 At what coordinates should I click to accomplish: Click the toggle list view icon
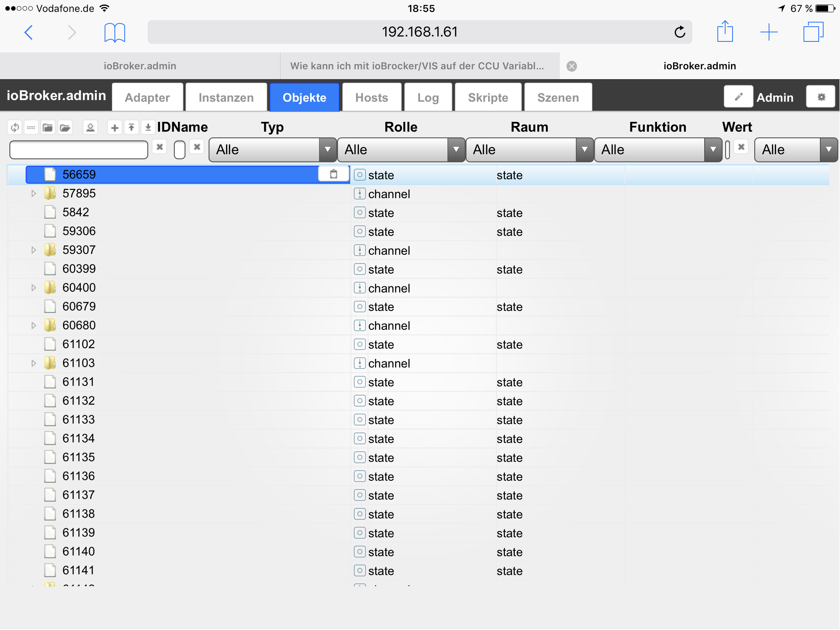(x=31, y=128)
